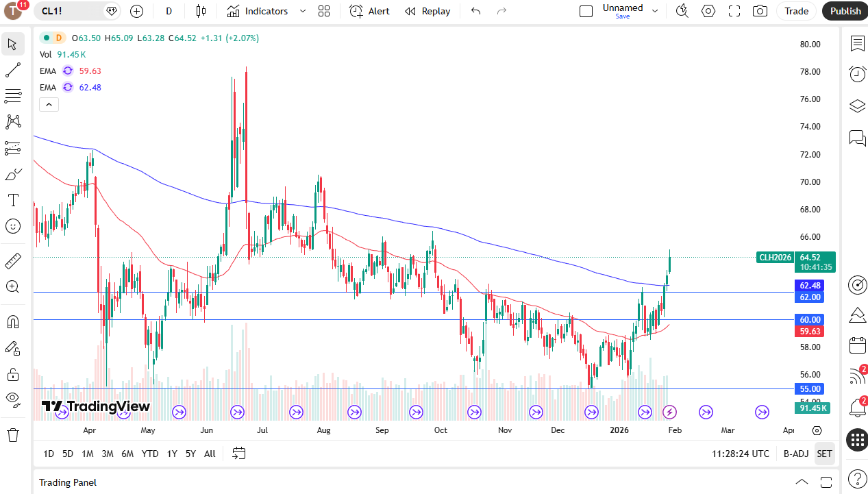Viewport: 868px width, 494px height.
Task: Start bar Replay mode
Action: [427, 11]
